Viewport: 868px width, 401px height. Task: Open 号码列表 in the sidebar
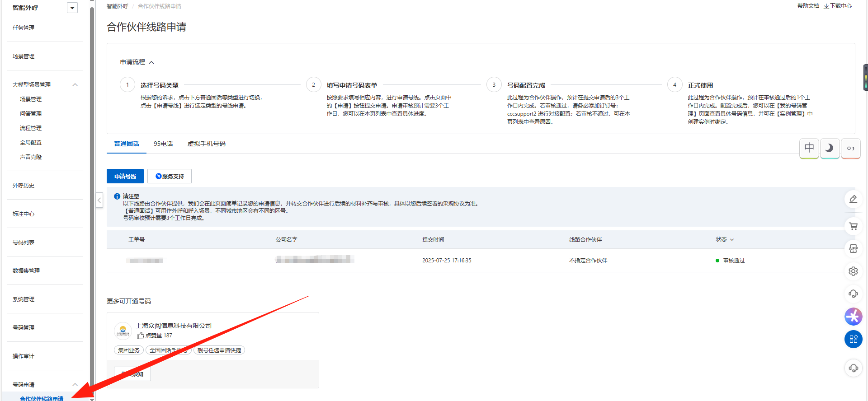tap(24, 242)
